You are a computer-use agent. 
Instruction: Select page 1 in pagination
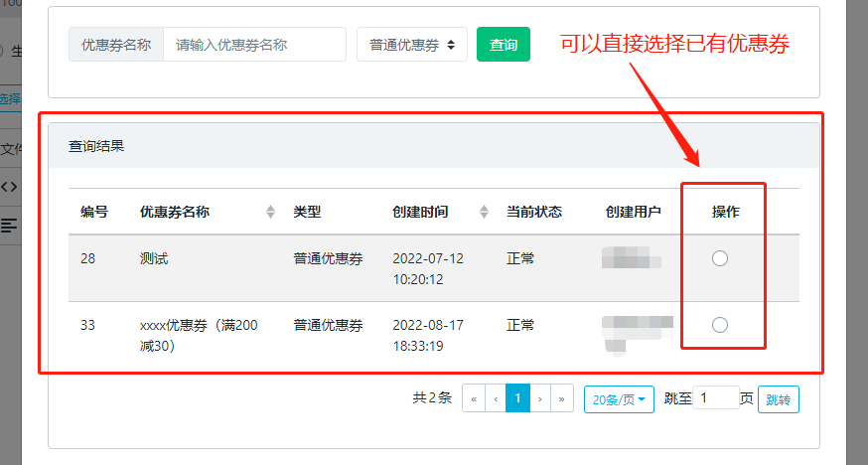point(517,398)
